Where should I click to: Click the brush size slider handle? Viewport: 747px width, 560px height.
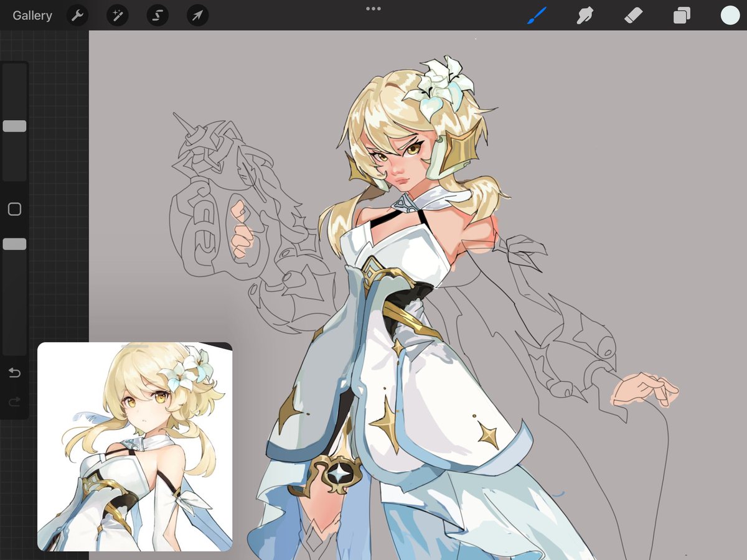coord(14,126)
